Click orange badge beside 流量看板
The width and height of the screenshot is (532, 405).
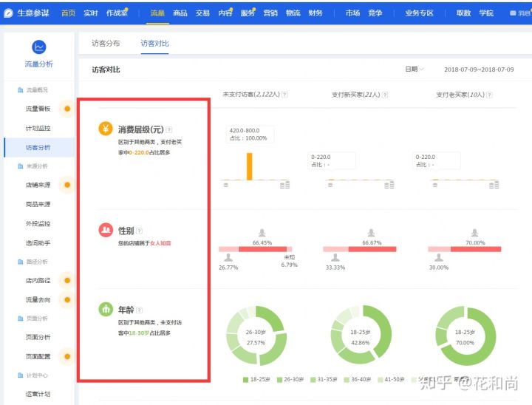click(x=67, y=109)
